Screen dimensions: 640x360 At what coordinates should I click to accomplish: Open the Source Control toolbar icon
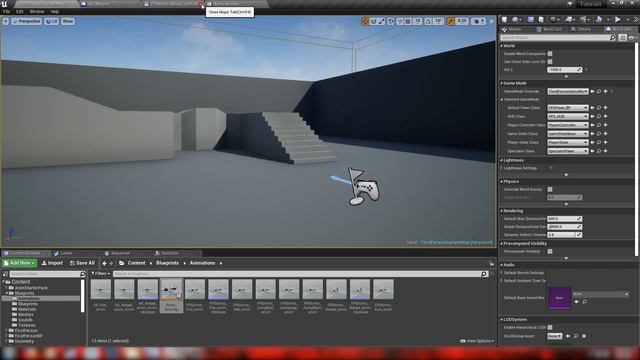(x=516, y=20)
